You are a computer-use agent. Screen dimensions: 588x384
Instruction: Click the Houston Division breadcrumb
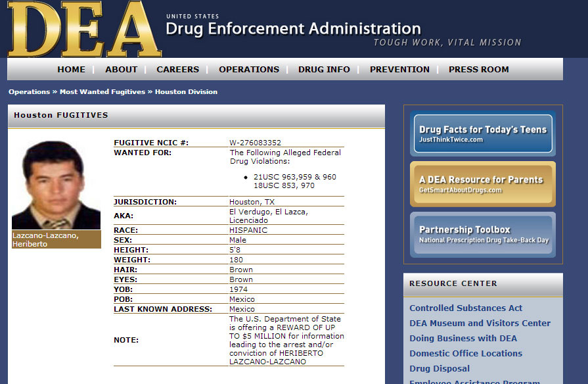click(x=186, y=92)
